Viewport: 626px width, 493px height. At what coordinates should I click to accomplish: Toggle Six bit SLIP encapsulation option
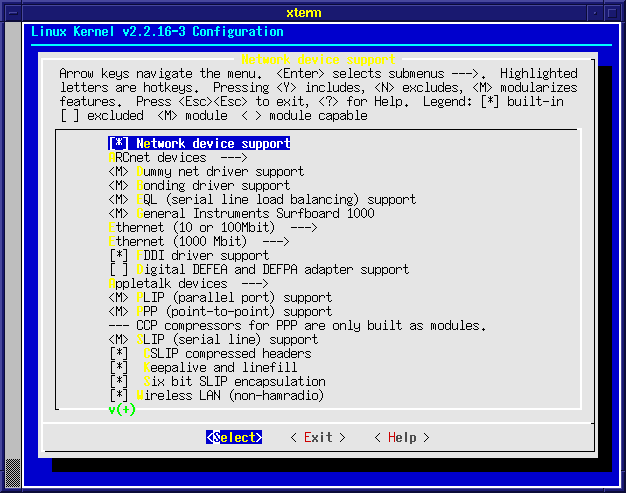tap(119, 382)
